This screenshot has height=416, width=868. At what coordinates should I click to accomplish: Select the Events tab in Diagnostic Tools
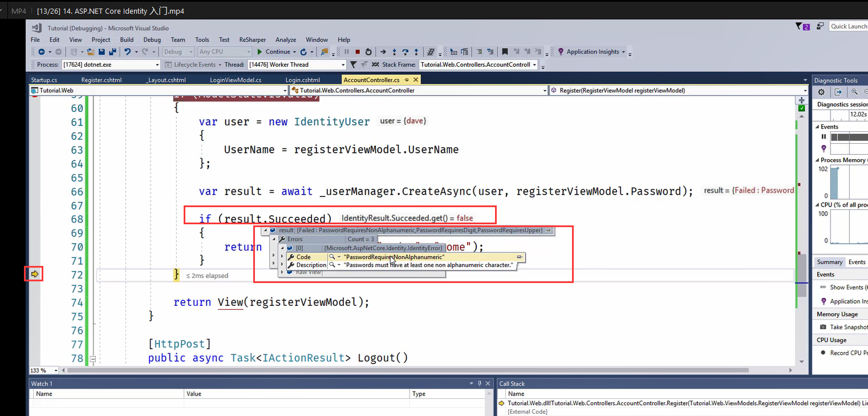click(x=857, y=262)
